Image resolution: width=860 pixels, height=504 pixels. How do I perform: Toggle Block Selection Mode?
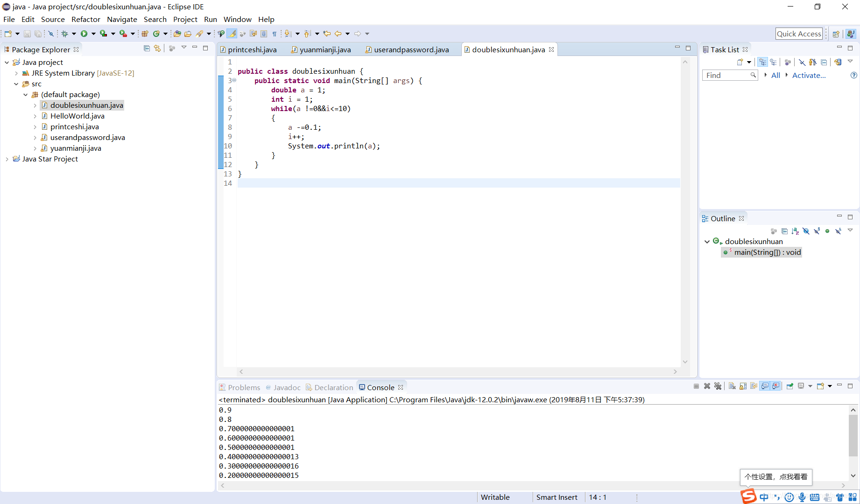[x=264, y=34]
